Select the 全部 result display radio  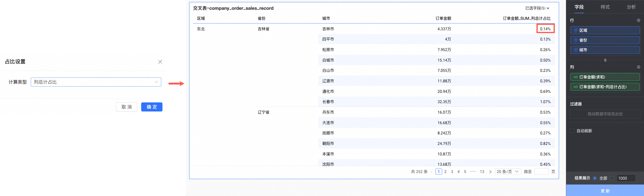595,178
